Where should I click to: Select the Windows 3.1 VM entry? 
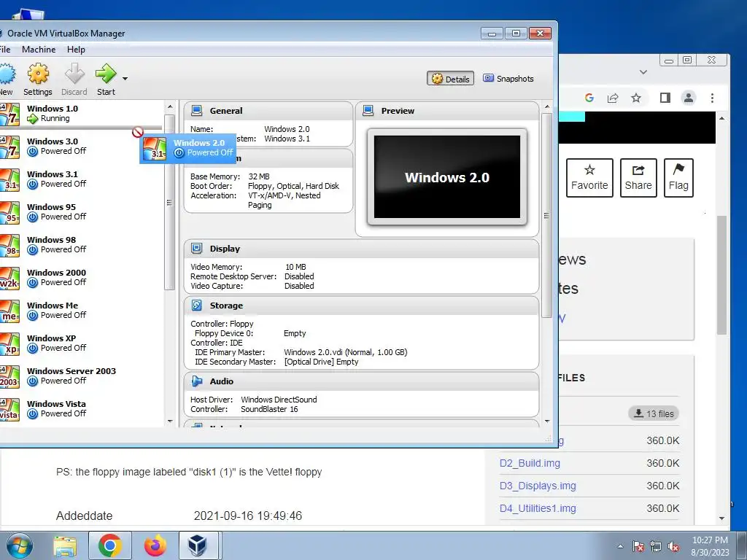[81, 179]
